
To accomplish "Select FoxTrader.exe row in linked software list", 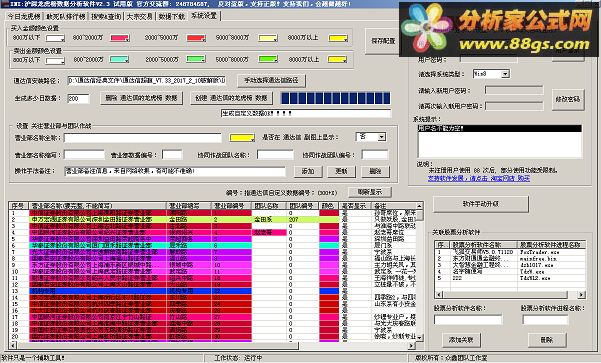I will pos(510,252).
